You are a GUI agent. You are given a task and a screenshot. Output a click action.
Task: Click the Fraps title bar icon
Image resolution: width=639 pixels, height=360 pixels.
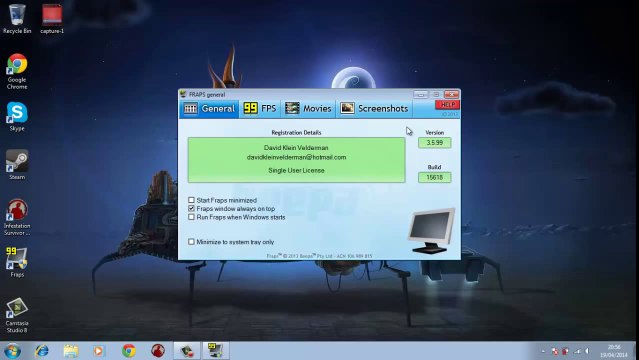(x=183, y=95)
